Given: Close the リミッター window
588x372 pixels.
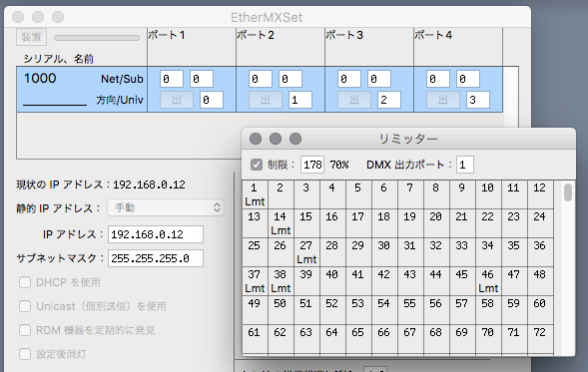Looking at the screenshot, I should click(256, 139).
